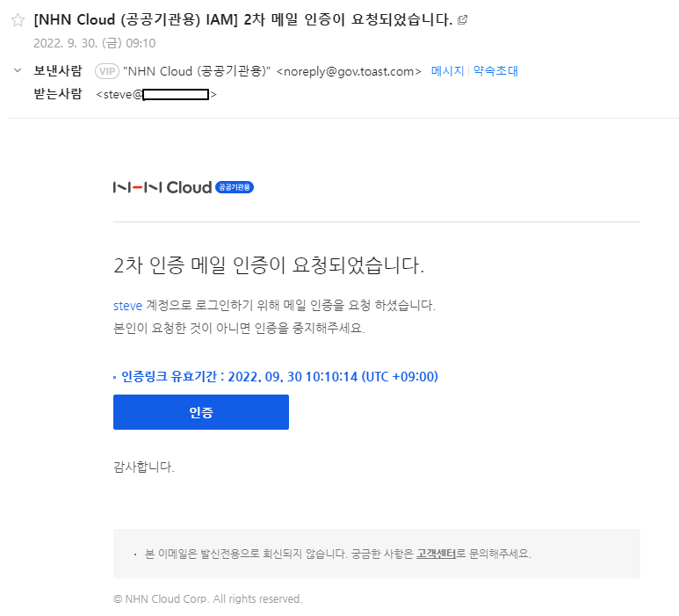This screenshot has width=679, height=616.
Task: Star this NHN Cloud email
Action: tap(18, 20)
